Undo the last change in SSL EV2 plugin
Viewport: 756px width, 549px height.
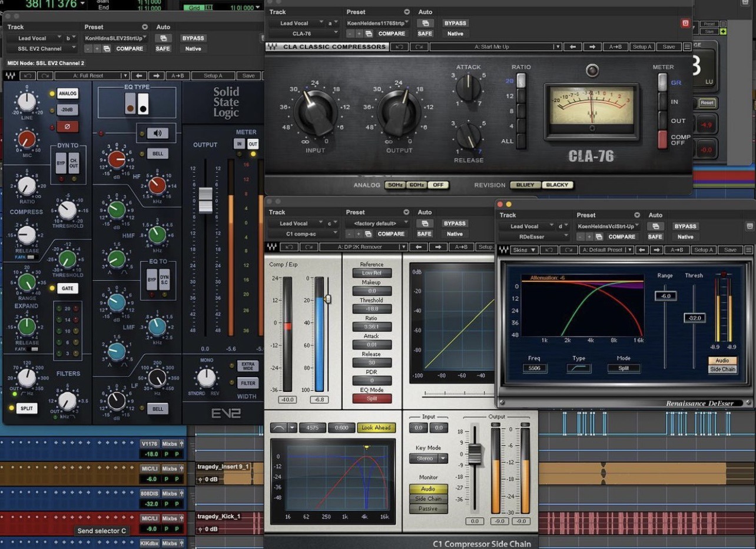coord(28,75)
